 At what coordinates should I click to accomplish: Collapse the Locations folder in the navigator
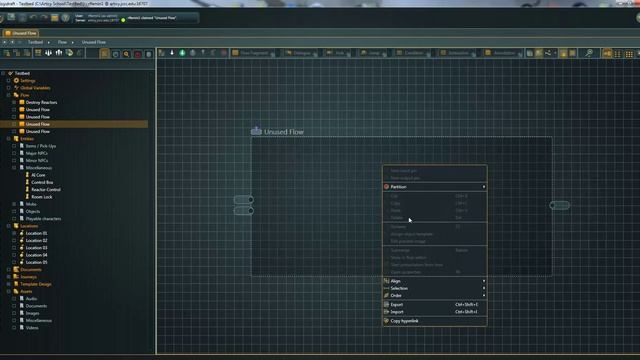click(9, 226)
